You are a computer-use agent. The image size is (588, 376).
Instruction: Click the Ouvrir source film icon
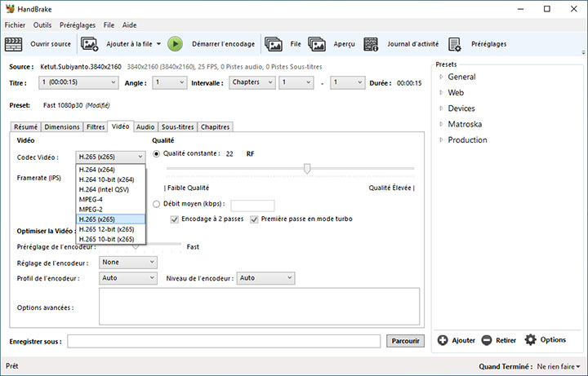(16, 44)
